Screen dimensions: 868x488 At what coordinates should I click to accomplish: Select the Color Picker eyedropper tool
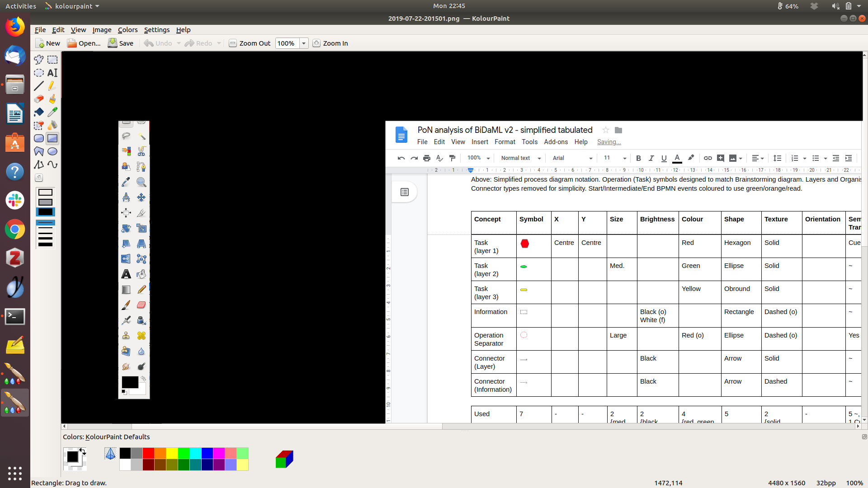pos(52,112)
